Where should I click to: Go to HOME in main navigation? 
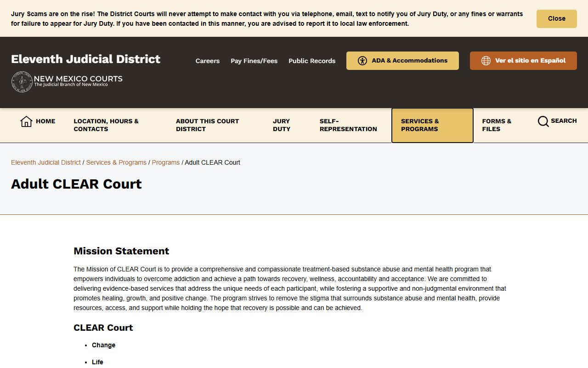pyautogui.click(x=38, y=121)
